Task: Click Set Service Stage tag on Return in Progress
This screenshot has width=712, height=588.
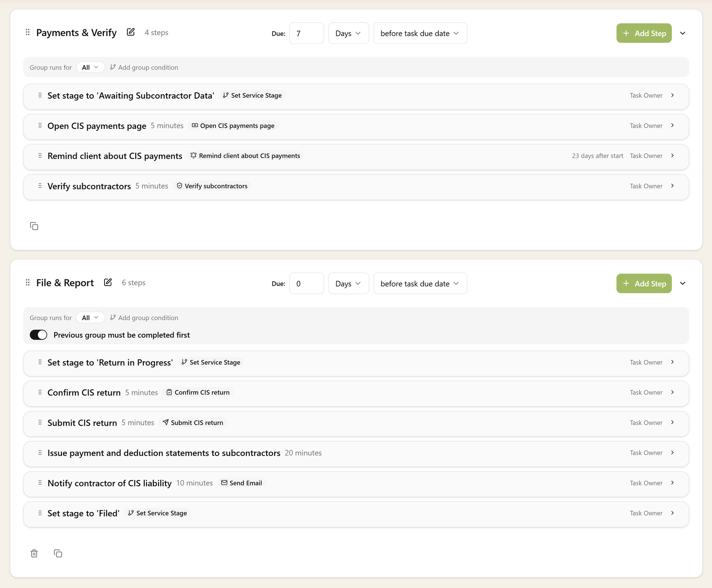Action: [211, 362]
